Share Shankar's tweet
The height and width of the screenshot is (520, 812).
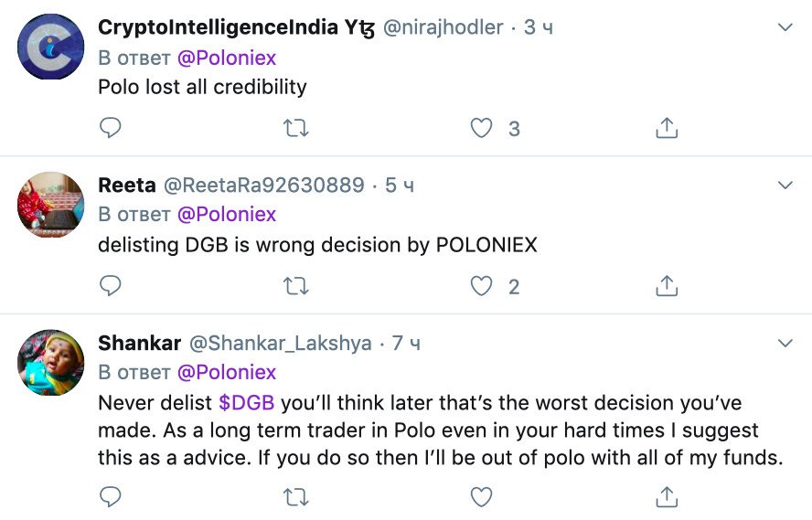click(667, 496)
